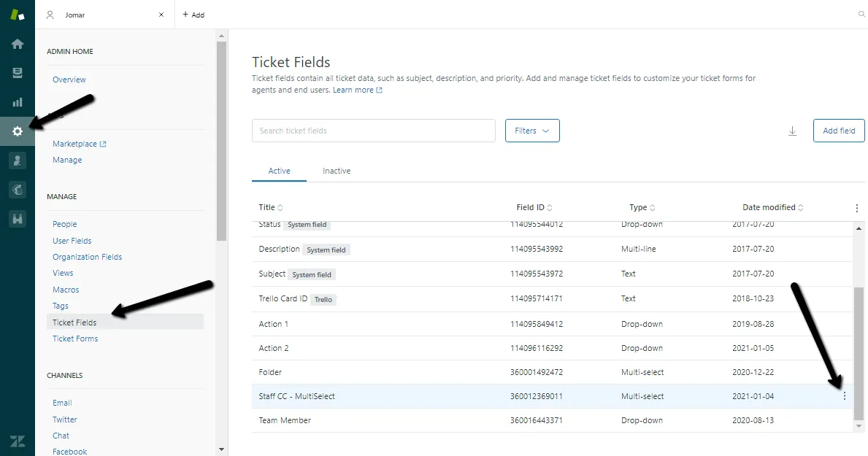
Task: Open the Team Member field
Action: click(x=552, y=420)
